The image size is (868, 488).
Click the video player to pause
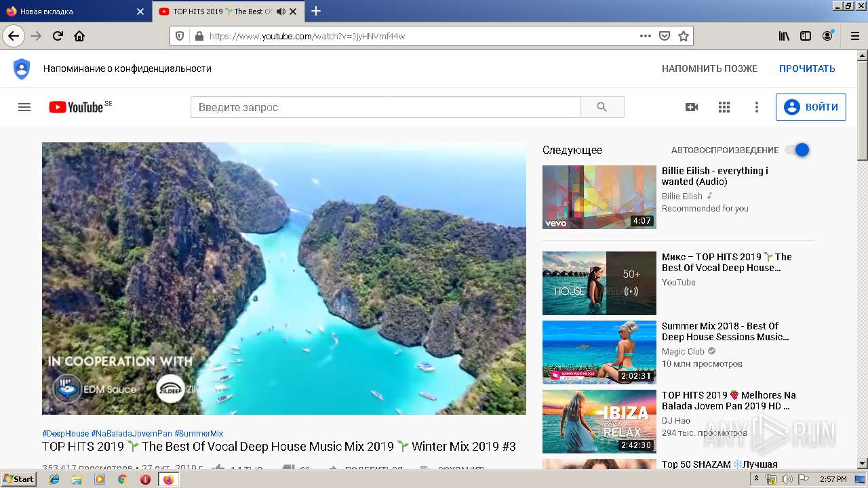(284, 278)
